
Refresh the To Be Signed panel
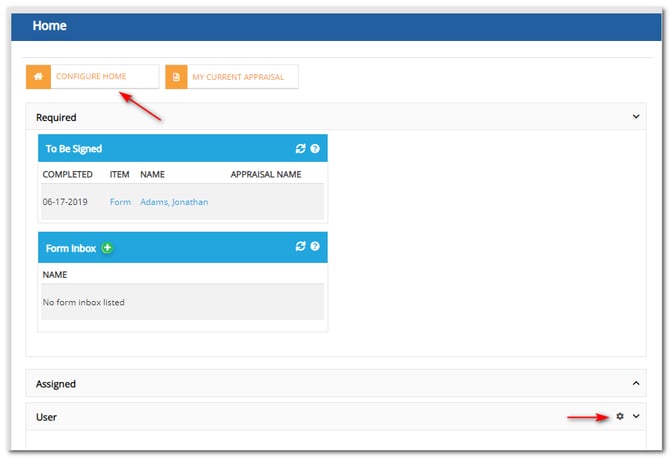click(300, 149)
